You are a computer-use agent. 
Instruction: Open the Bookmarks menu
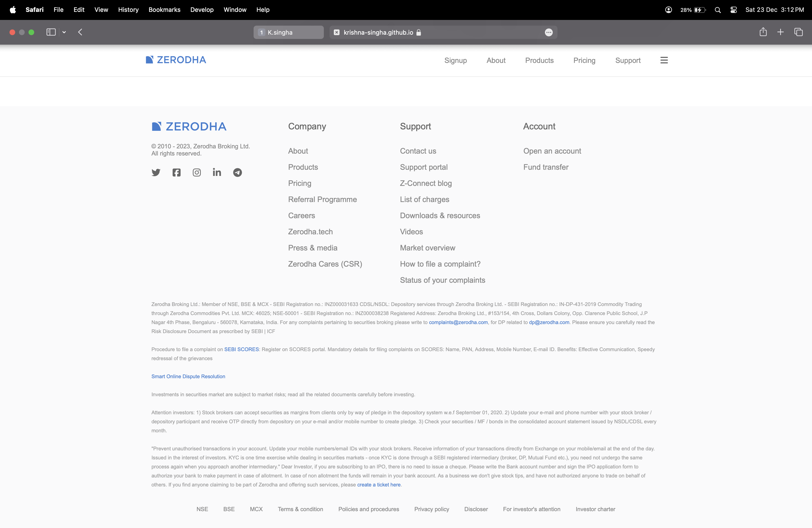click(x=165, y=10)
